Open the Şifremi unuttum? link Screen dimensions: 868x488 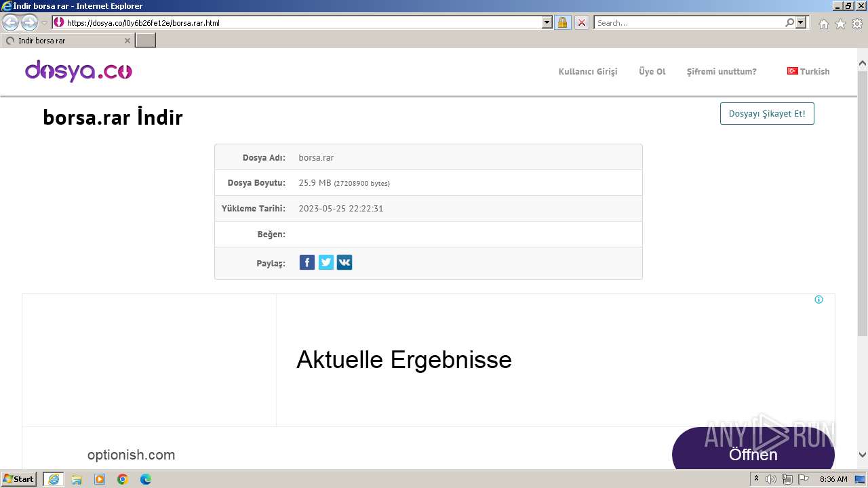722,71
